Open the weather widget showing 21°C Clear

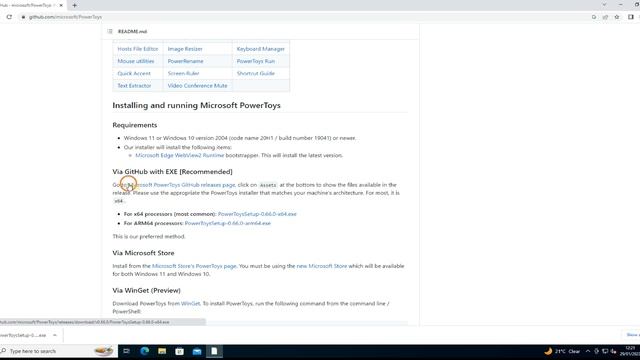tap(562, 351)
